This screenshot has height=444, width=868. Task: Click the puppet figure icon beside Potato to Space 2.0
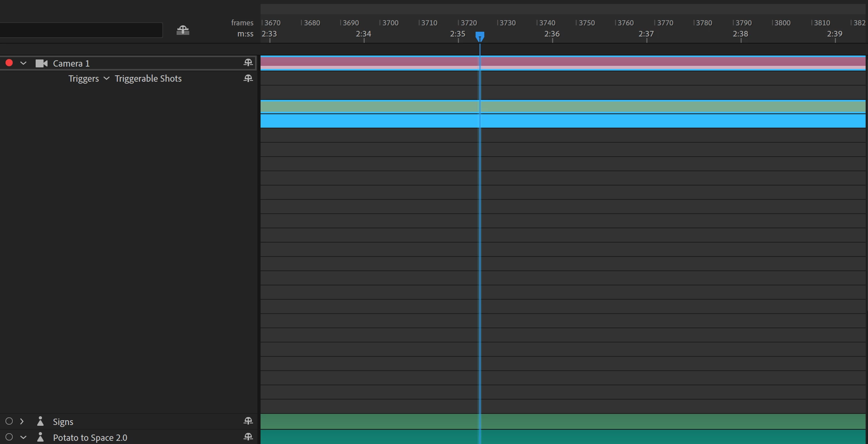point(40,437)
